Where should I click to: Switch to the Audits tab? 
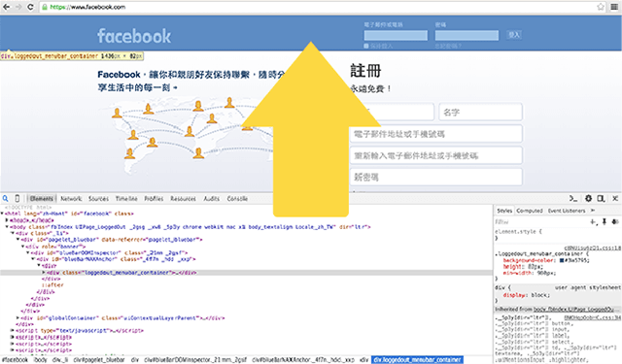pyautogui.click(x=212, y=198)
